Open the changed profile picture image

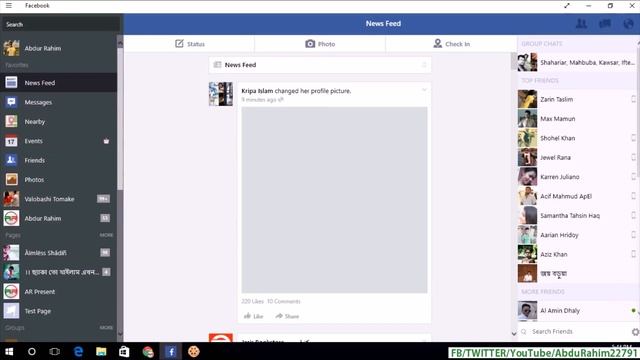coord(334,200)
